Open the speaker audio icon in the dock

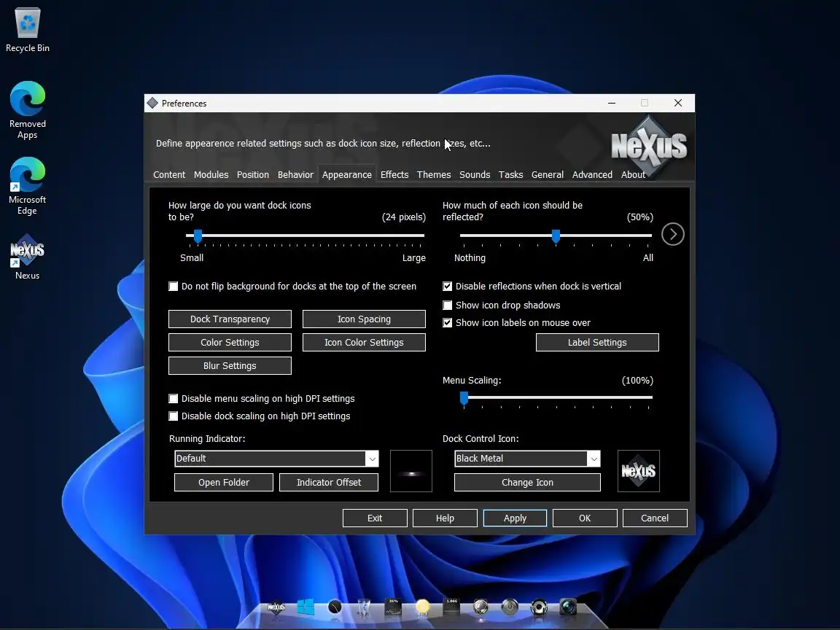538,607
